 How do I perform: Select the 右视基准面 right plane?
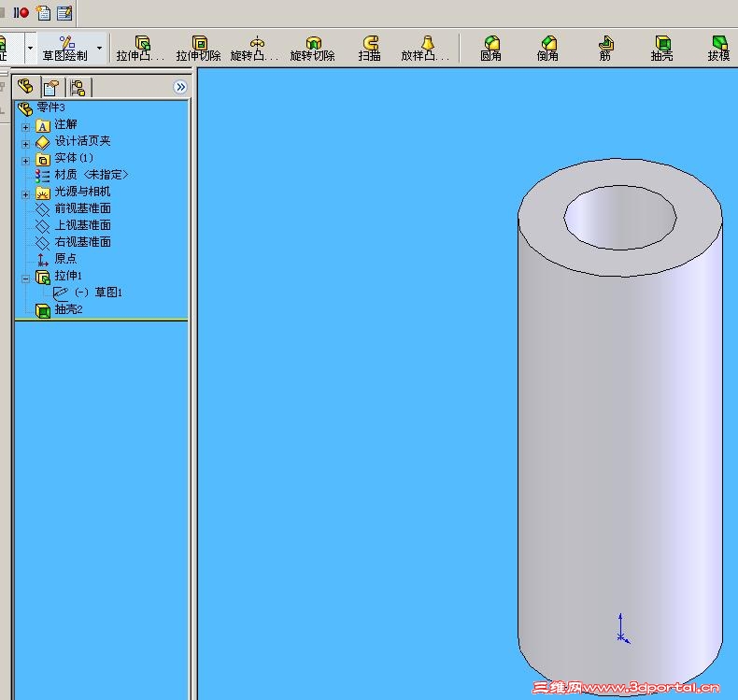coord(83,242)
